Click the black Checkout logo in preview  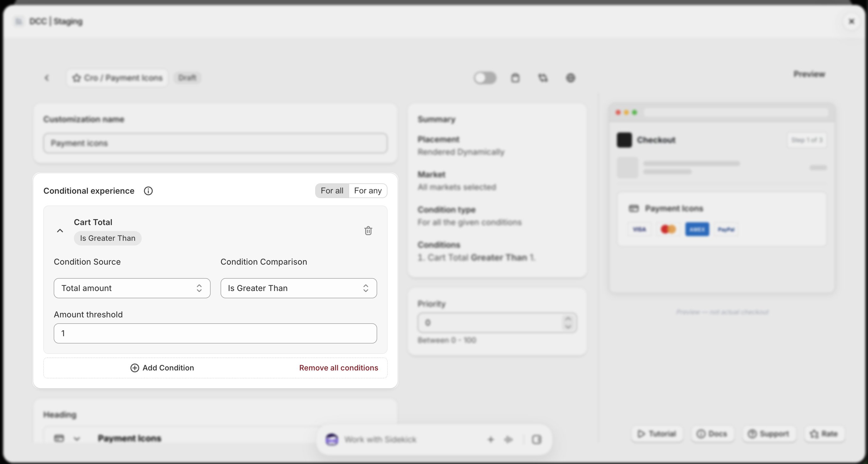pyautogui.click(x=624, y=140)
